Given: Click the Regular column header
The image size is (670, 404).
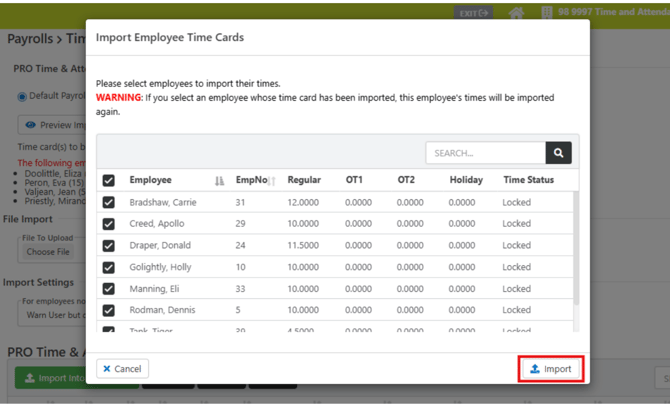Looking at the screenshot, I should [304, 180].
